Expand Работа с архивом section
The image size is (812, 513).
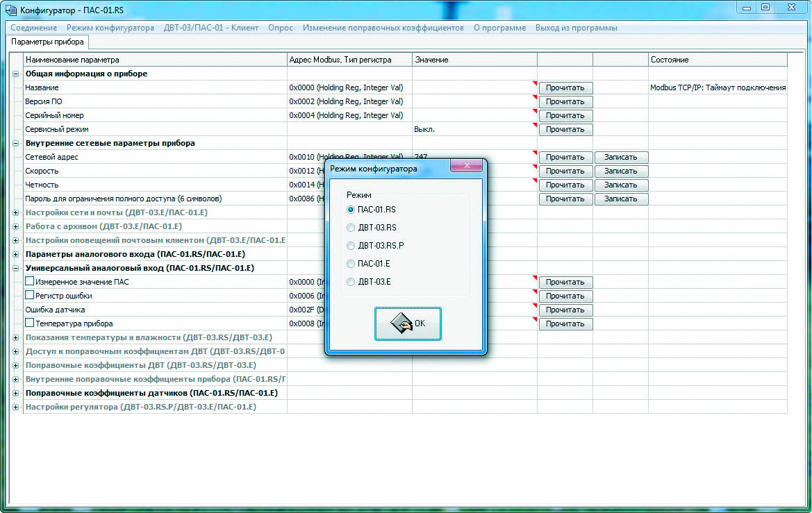pos(16,226)
